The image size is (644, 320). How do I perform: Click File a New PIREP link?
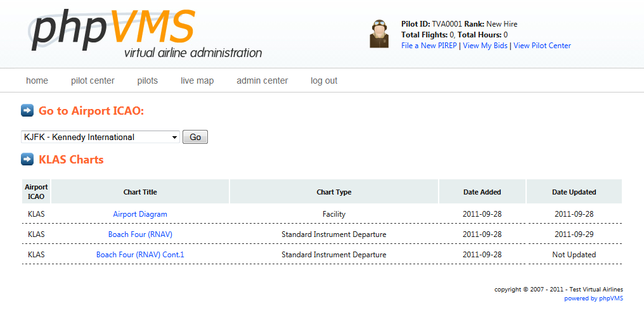(428, 46)
